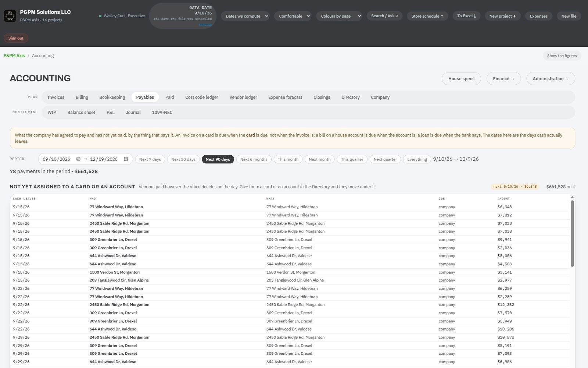588x368 pixels.
Task: Click 203 Tanglewood Cir, Glen Alpine in Who column
Action: click(x=119, y=280)
